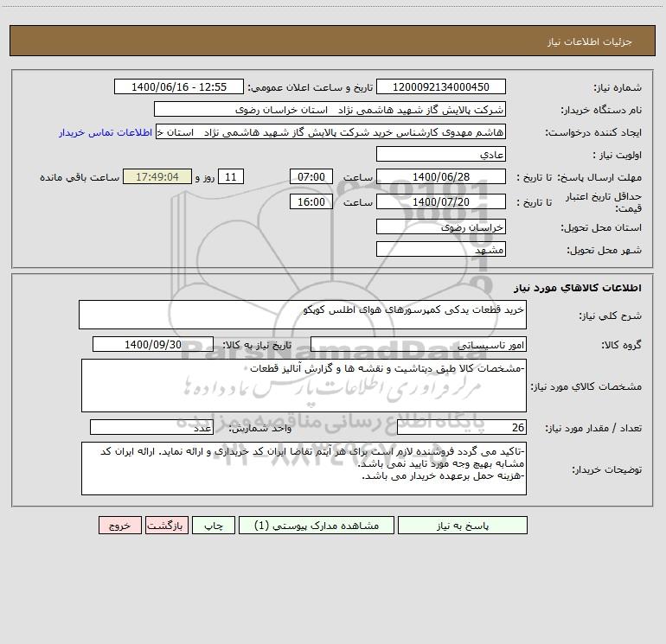Click the 'جزئیات اطلاعات نیاز' page header
The height and width of the screenshot is (644, 666).
click(590, 41)
